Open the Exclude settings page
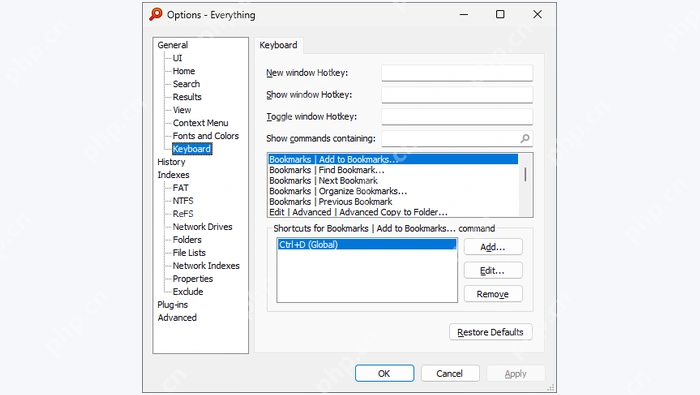The height and width of the screenshot is (395, 700). [188, 291]
